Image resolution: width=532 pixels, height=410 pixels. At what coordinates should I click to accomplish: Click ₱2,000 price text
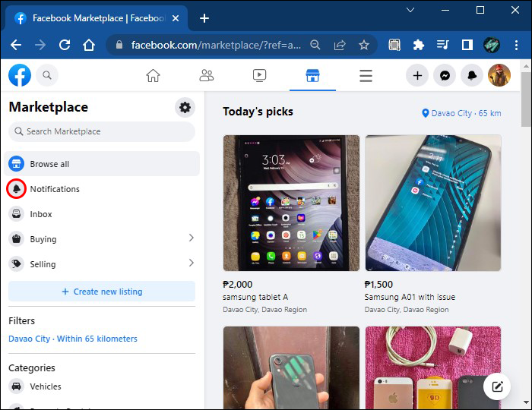[x=237, y=284]
